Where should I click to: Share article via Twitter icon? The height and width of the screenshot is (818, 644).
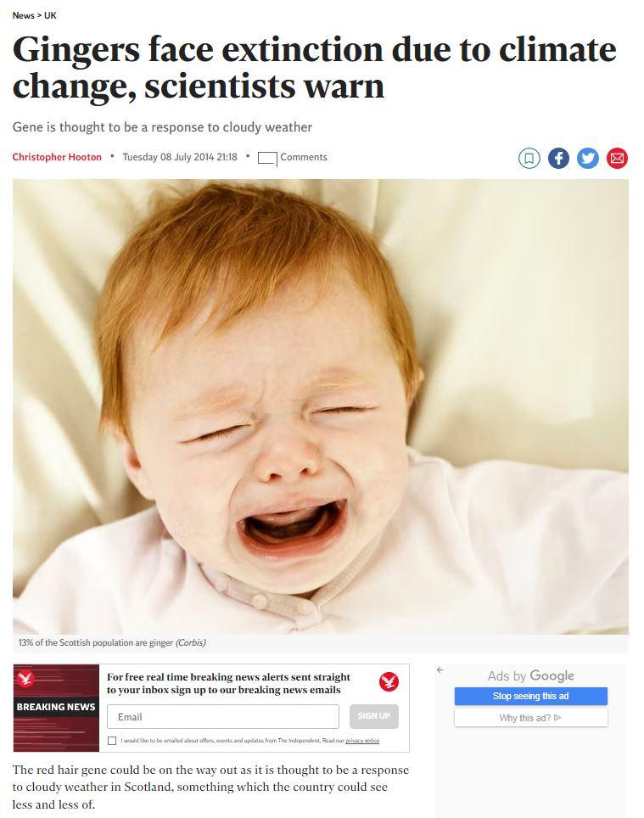[588, 158]
